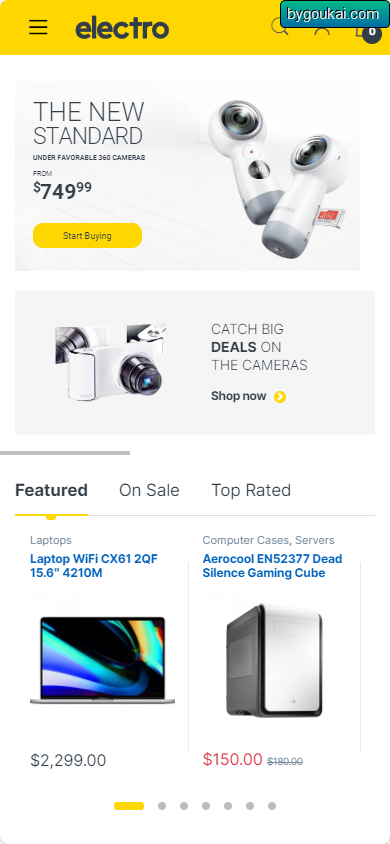Click the gray horizontal slider bar under banners
Screen dimensions: 390x844
(65, 453)
